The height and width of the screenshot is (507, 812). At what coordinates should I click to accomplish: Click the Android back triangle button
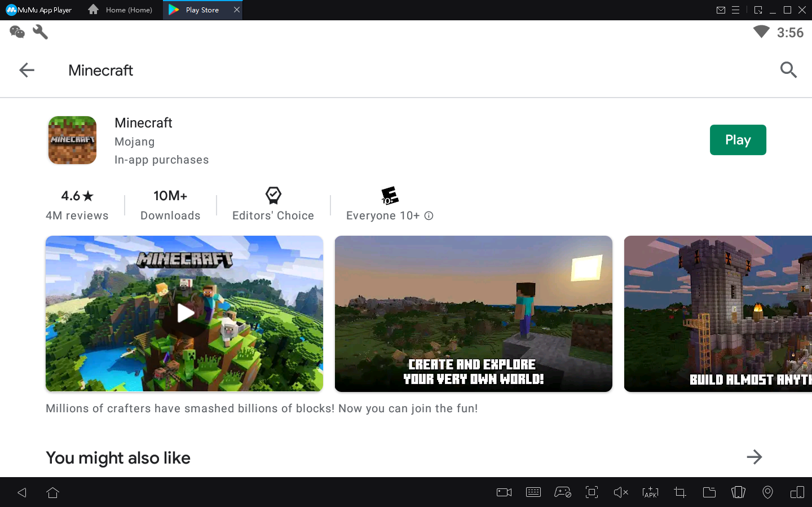pyautogui.click(x=22, y=492)
